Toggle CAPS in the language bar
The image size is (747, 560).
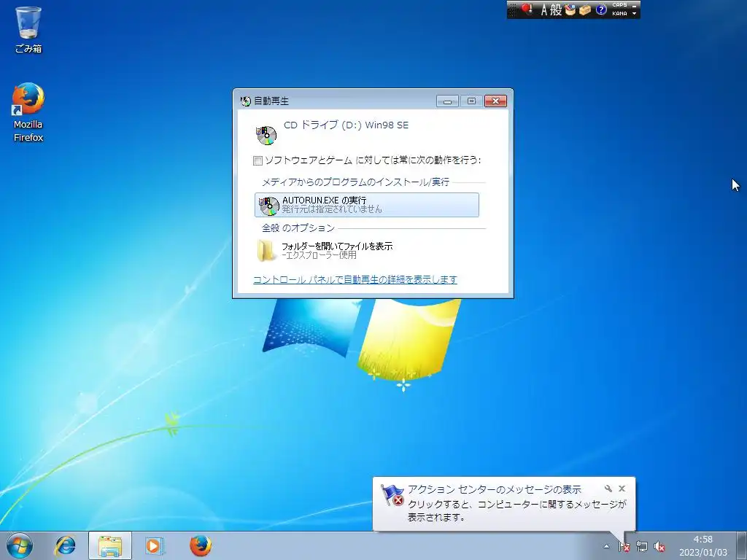tap(619, 5)
